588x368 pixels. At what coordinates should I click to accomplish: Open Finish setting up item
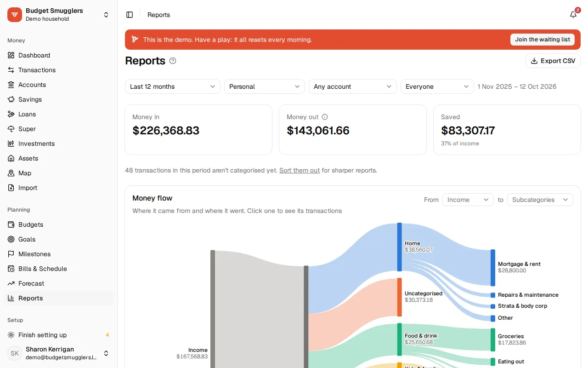point(59,335)
